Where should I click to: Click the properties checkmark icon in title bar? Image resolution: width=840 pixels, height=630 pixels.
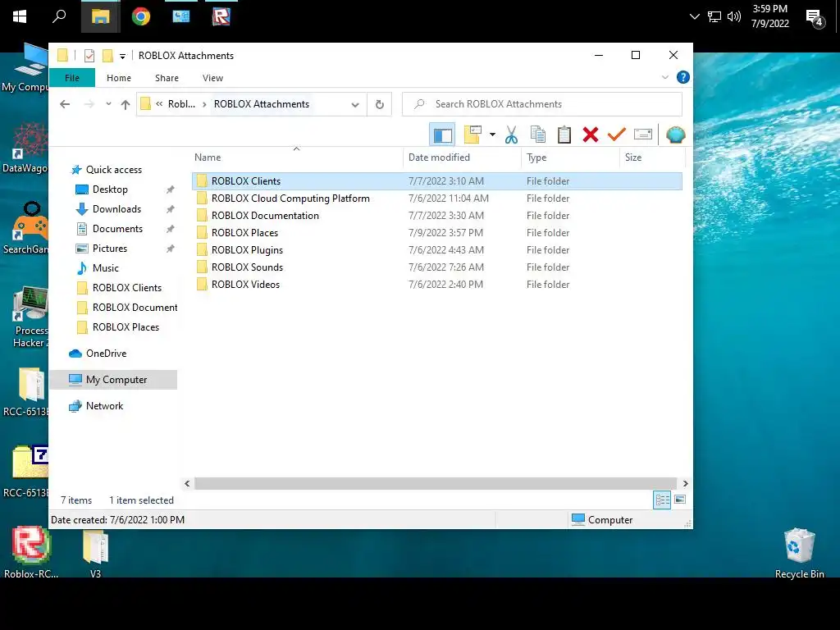(x=89, y=56)
